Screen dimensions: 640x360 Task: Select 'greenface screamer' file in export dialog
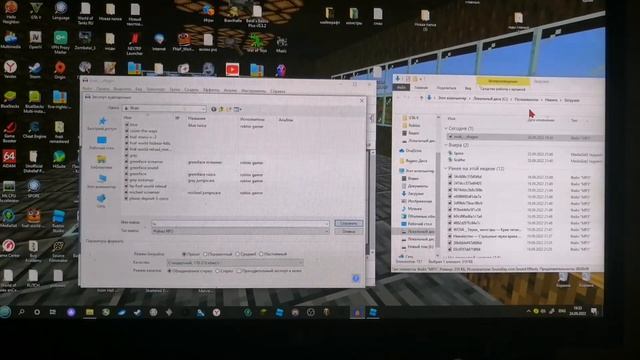[x=146, y=162]
